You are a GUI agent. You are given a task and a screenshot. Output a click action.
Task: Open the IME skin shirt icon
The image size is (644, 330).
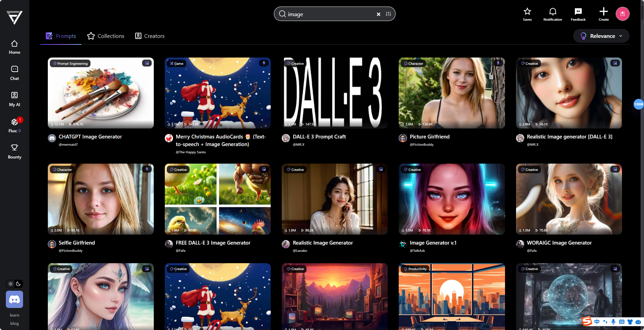pos(630,322)
